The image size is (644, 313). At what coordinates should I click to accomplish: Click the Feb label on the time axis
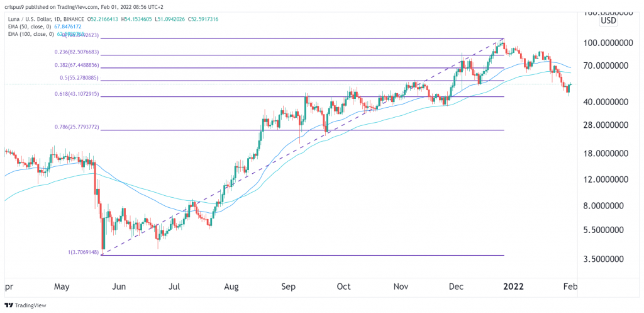pos(571,287)
